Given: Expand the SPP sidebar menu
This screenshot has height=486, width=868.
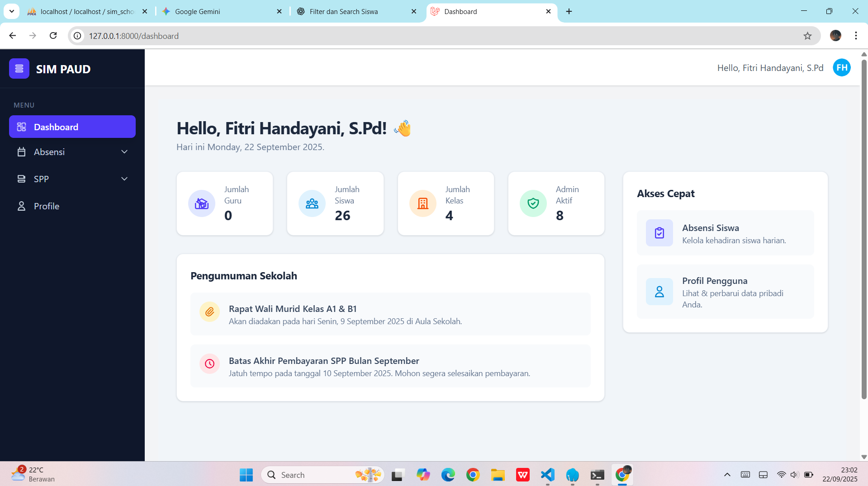Looking at the screenshot, I should pyautogui.click(x=72, y=179).
